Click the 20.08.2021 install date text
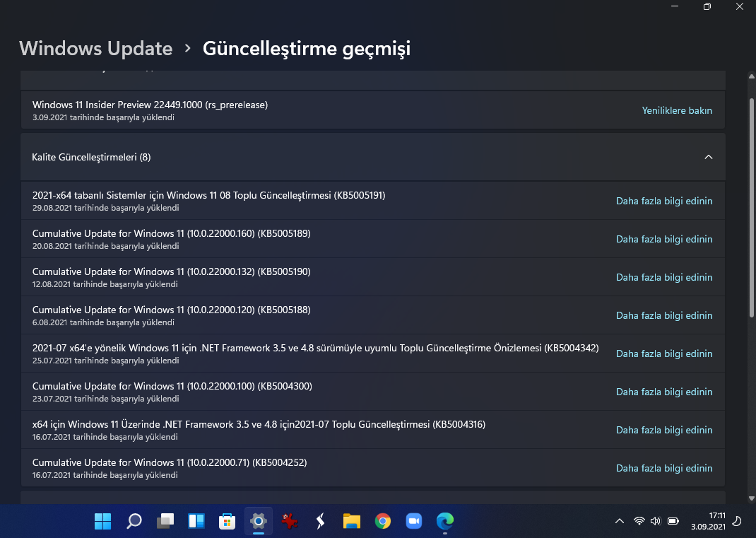Screen dimensions: 756x538 [105, 246]
